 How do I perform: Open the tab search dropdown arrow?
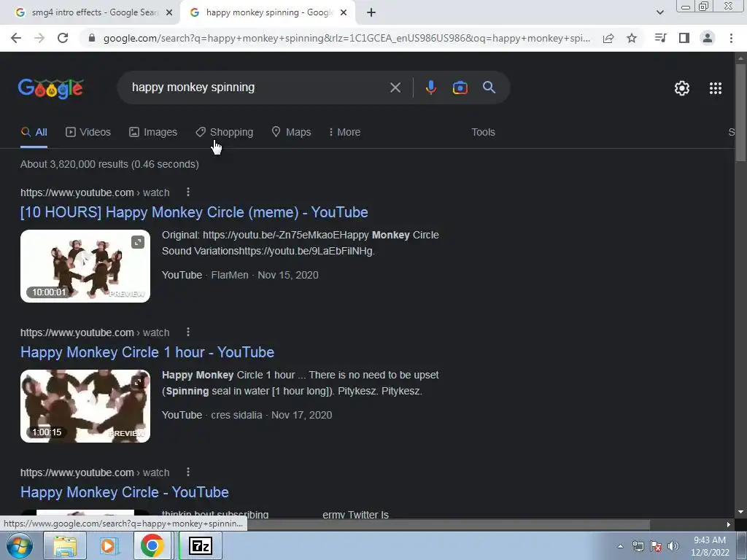click(659, 13)
